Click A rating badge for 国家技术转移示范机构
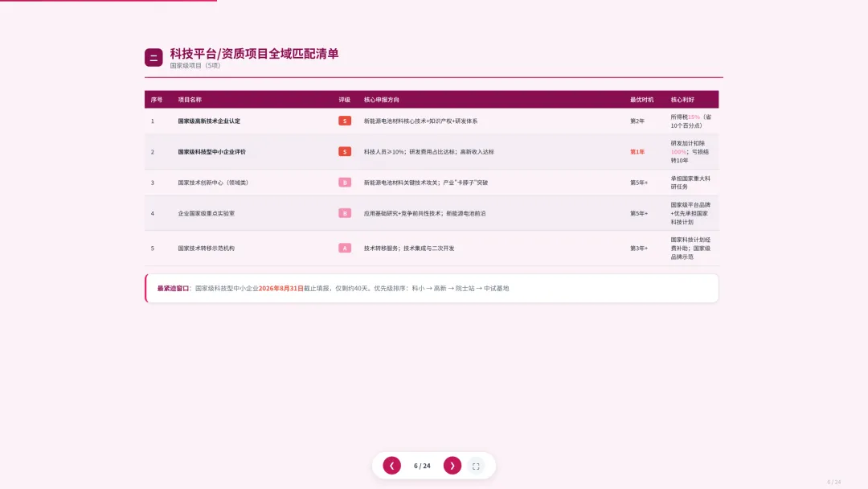 (345, 248)
